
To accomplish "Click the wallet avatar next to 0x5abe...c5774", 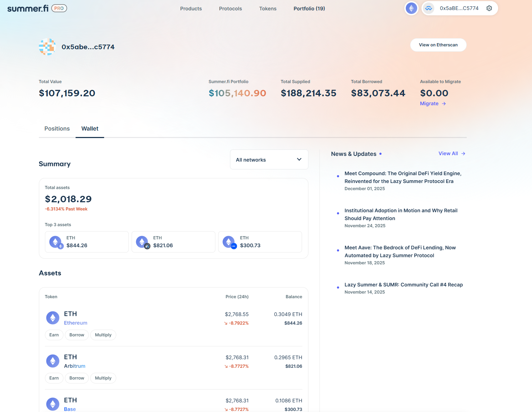I will [x=47, y=47].
